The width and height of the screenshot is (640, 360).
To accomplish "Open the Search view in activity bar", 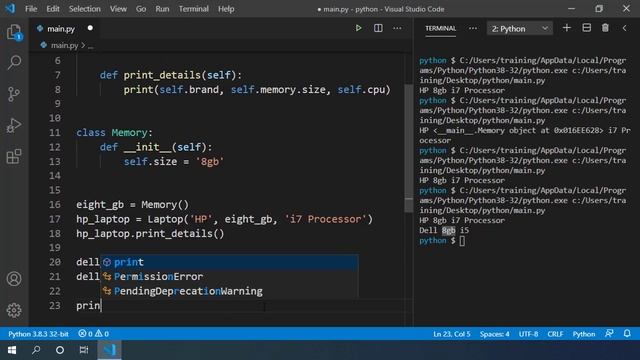I will [x=14, y=62].
